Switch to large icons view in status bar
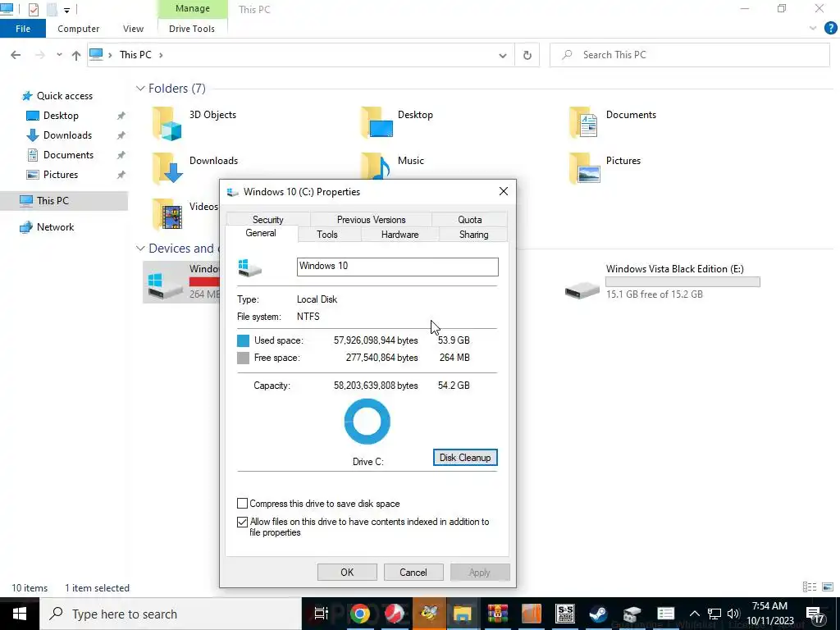The height and width of the screenshot is (630, 840). tap(828, 587)
